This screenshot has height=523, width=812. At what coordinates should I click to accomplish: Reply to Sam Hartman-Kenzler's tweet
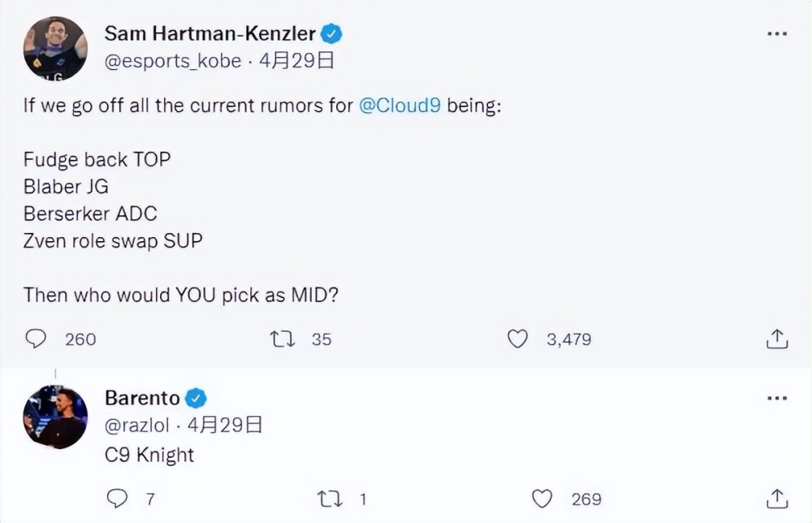click(x=37, y=339)
